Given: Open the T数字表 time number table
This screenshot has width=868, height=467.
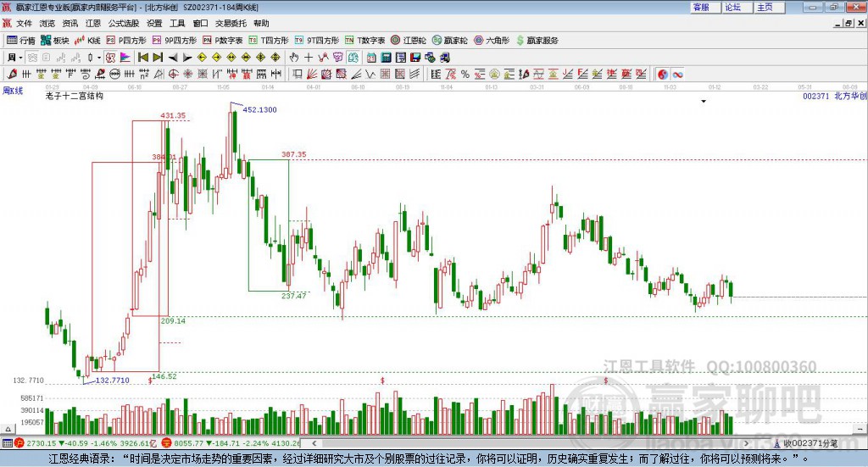Looking at the screenshot, I should [x=364, y=41].
